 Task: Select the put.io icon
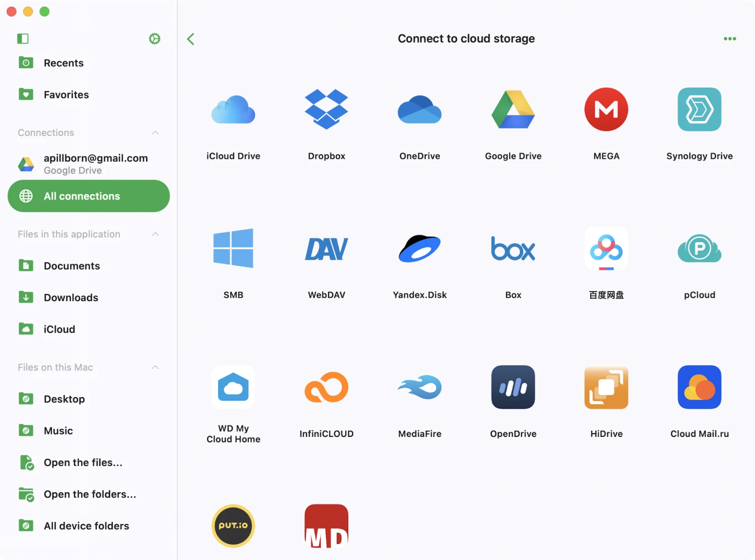(233, 526)
